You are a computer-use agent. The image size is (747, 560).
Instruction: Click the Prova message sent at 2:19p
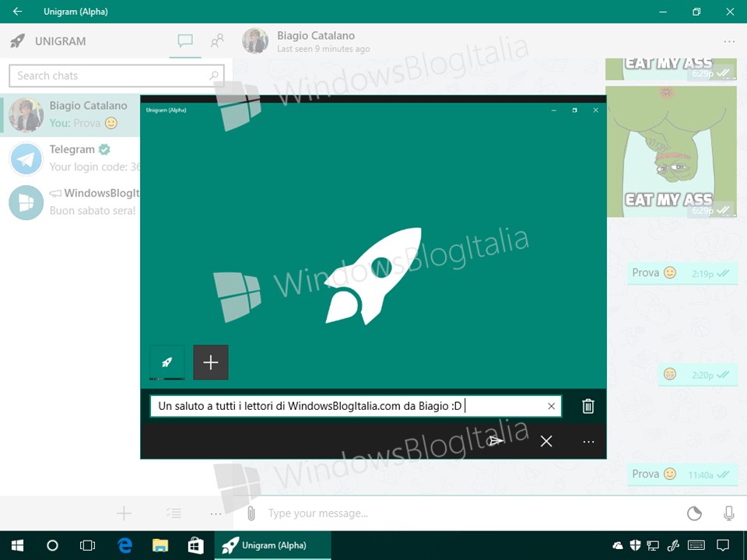[x=682, y=273]
